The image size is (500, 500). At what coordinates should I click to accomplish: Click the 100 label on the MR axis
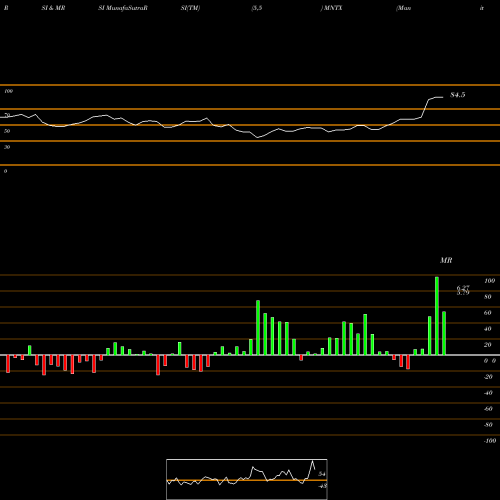pos(489,281)
